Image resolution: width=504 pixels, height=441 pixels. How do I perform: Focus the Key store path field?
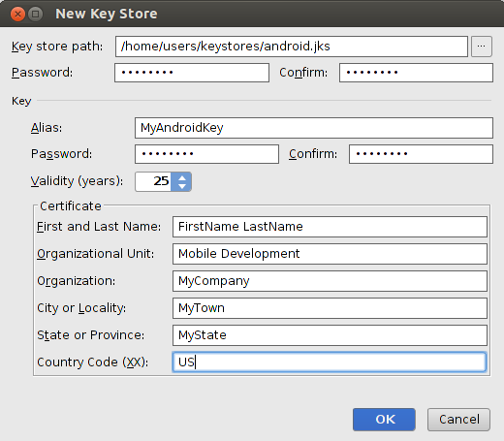292,47
